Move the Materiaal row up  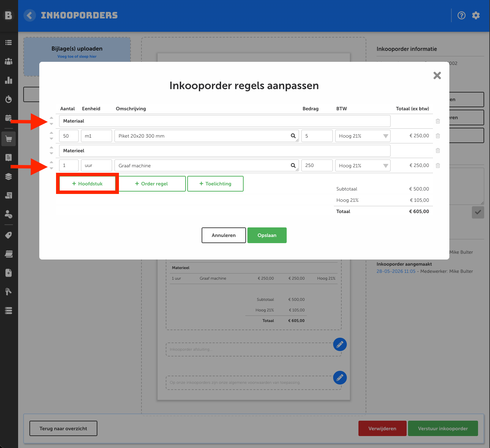[51, 118]
